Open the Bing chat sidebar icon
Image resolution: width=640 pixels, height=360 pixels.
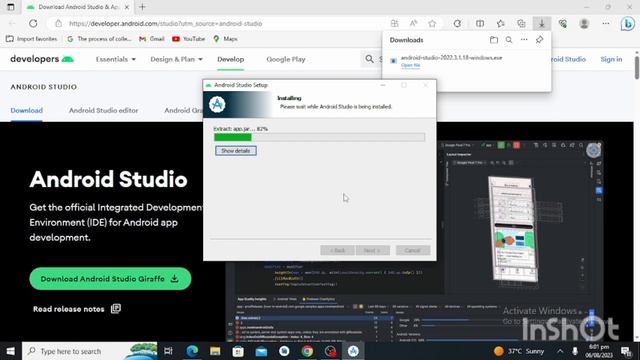click(627, 24)
